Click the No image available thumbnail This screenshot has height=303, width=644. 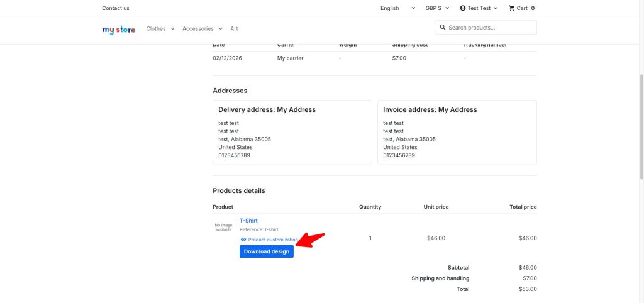(223, 228)
